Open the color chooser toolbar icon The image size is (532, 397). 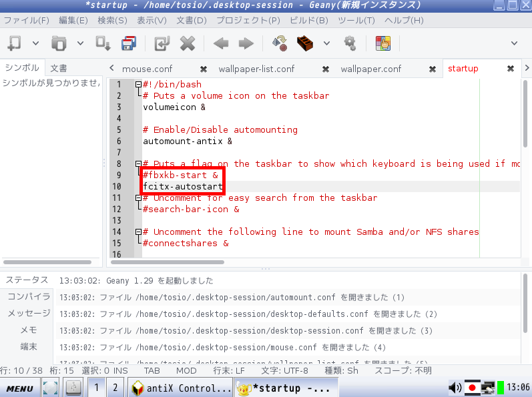tap(383, 43)
